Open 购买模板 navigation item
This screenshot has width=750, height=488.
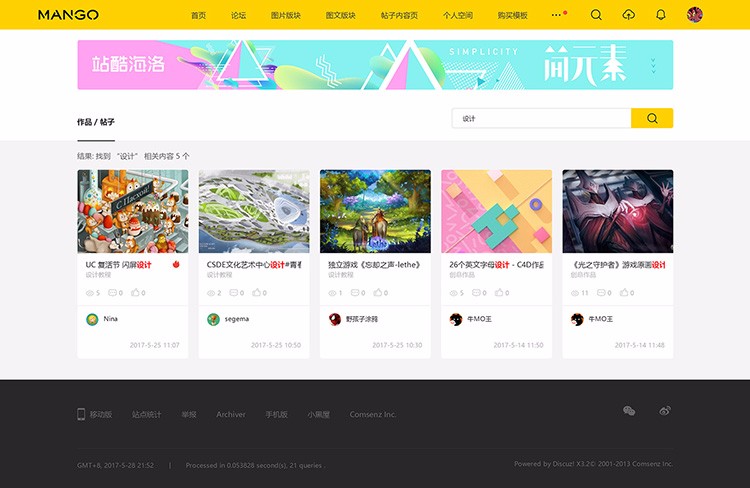512,15
